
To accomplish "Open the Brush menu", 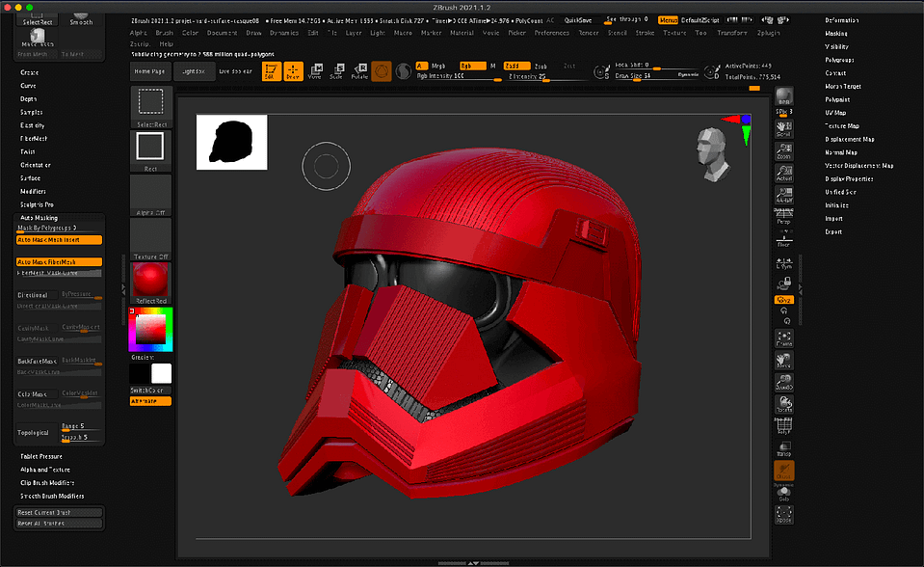I will click(x=165, y=33).
